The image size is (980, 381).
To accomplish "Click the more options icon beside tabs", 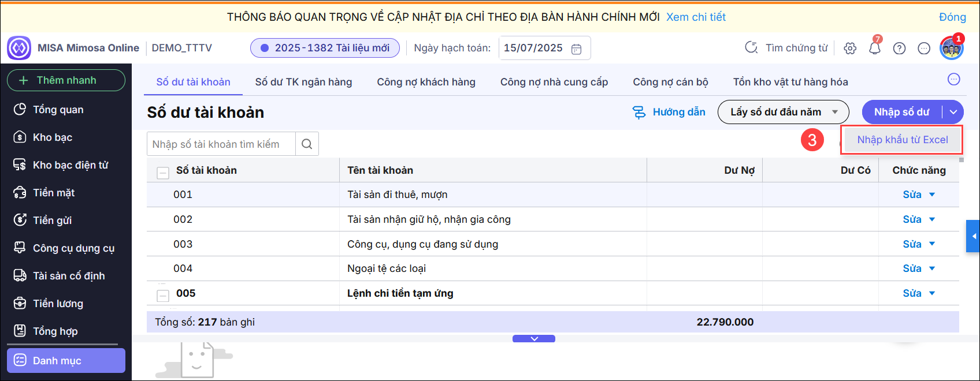I will (954, 80).
